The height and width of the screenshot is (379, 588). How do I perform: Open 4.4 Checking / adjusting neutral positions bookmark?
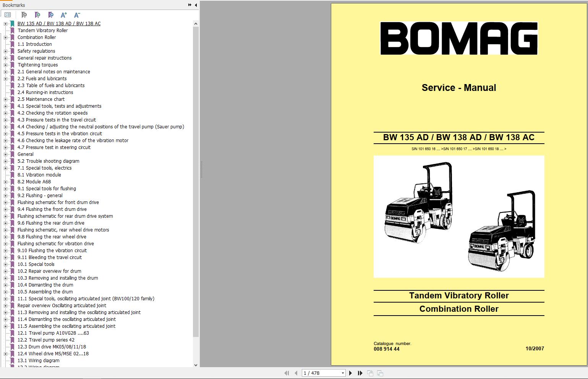(100, 127)
